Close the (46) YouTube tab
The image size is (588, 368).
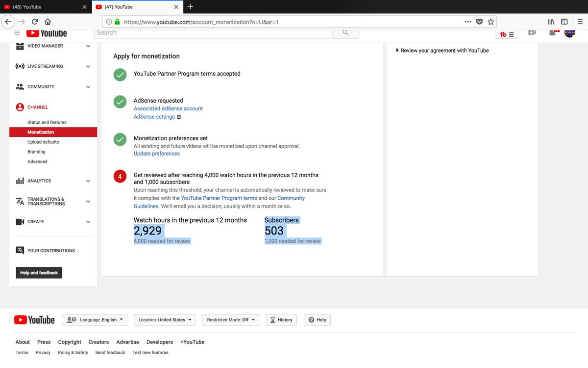(x=84, y=7)
